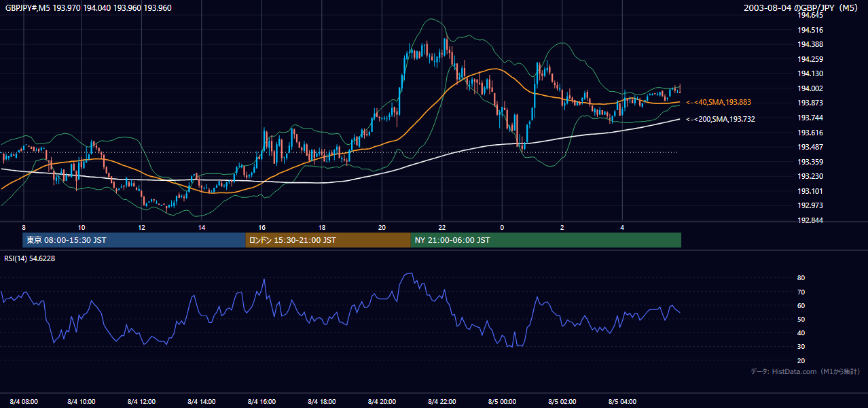This screenshot has height=408, width=868.
Task: Click the 8/4 08:00 date label
Action: 24,401
